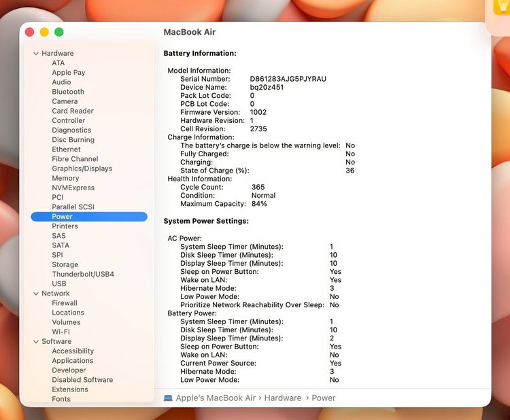Image resolution: width=510 pixels, height=420 pixels.
Task: Select Camera in the hardware list
Action: coord(65,101)
